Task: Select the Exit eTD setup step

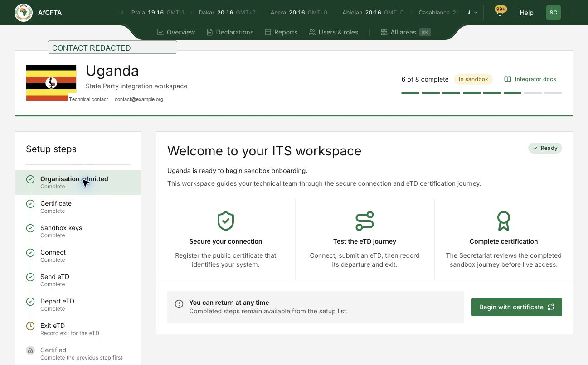Action: [78, 329]
